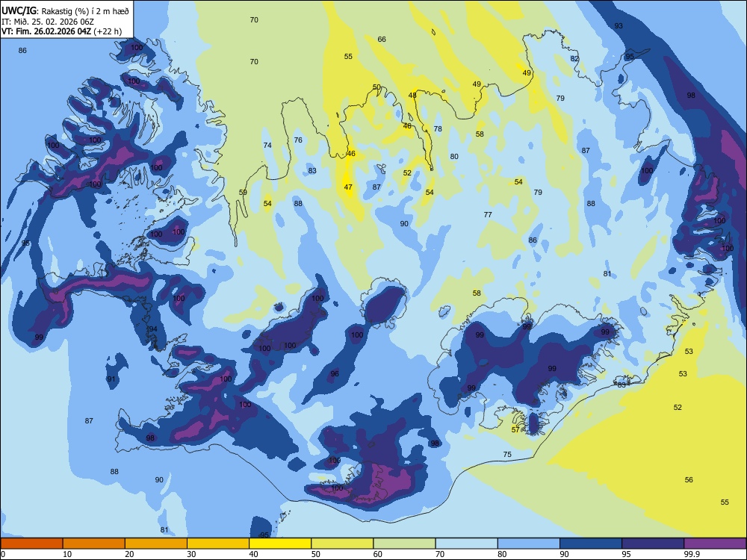This screenshot has width=747, height=560.
Task: Click the map value 96
Action: click(x=335, y=374)
